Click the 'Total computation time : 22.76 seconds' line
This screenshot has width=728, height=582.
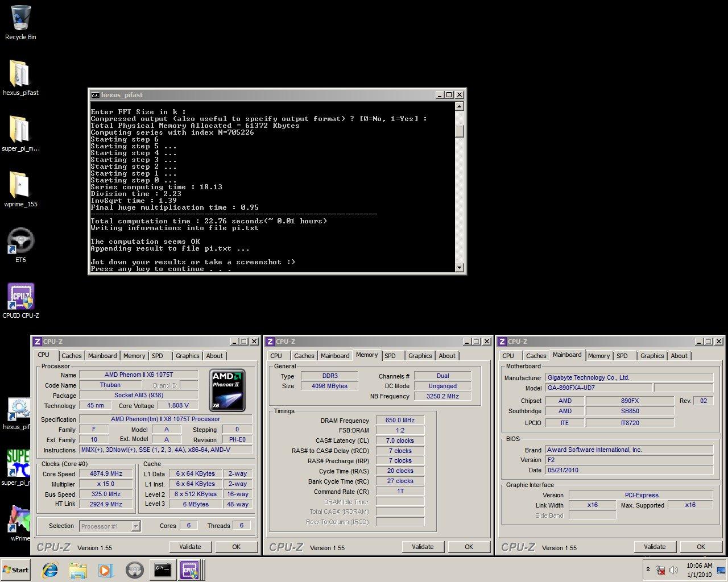[209, 221]
